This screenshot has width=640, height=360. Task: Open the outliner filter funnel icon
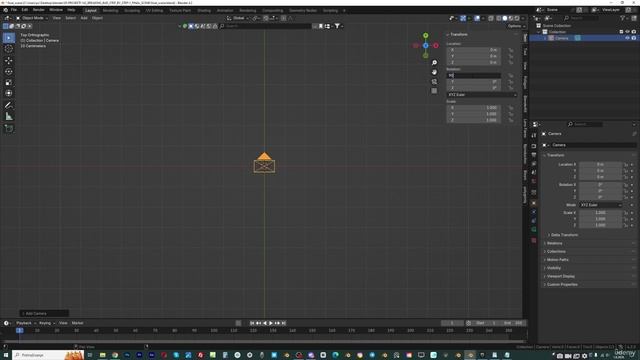pyautogui.click(x=623, y=18)
